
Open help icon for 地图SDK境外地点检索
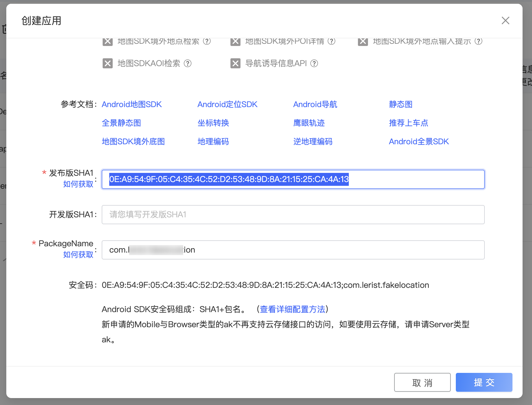point(207,41)
